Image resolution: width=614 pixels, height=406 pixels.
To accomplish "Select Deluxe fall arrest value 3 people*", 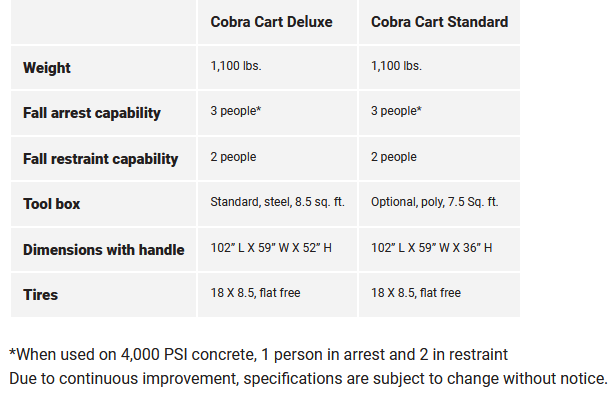I will (236, 111).
